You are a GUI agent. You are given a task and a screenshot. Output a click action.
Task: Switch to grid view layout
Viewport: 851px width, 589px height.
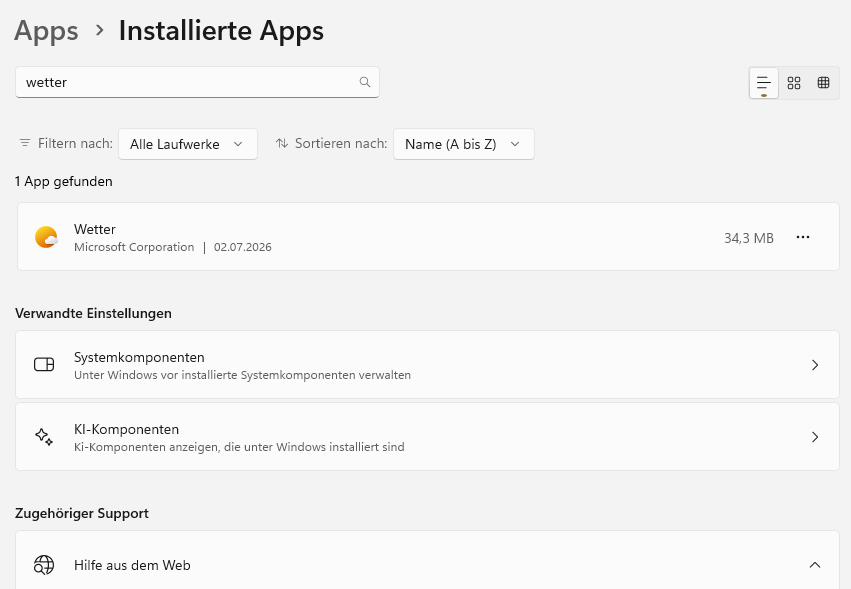pos(793,83)
